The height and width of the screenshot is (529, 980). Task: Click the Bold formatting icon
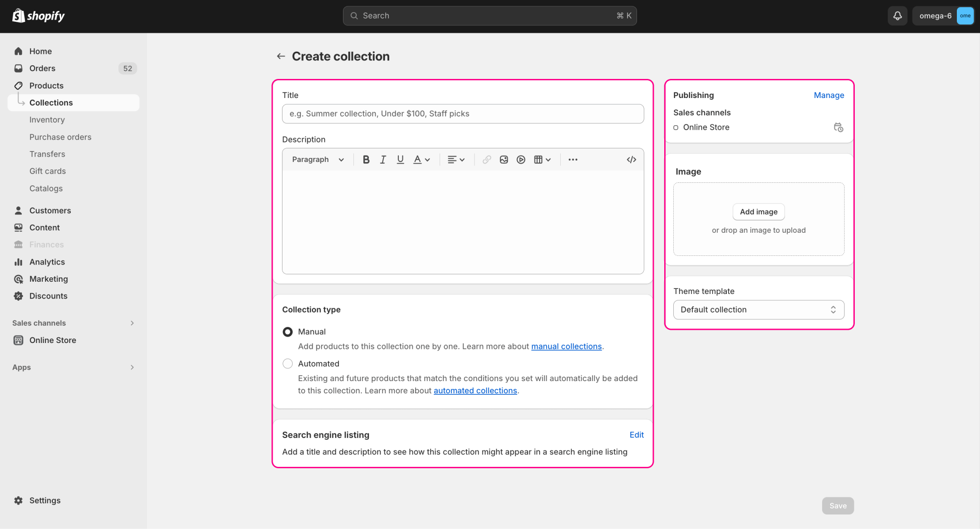click(x=366, y=159)
